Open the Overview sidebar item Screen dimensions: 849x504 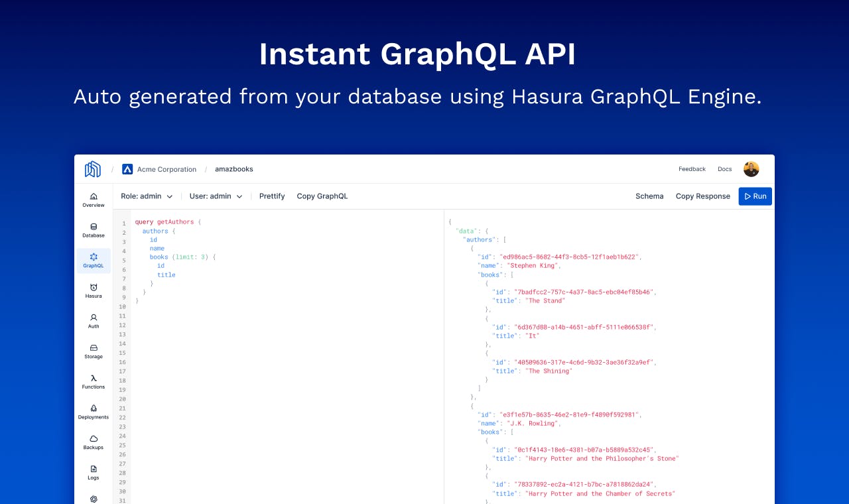[x=94, y=200]
